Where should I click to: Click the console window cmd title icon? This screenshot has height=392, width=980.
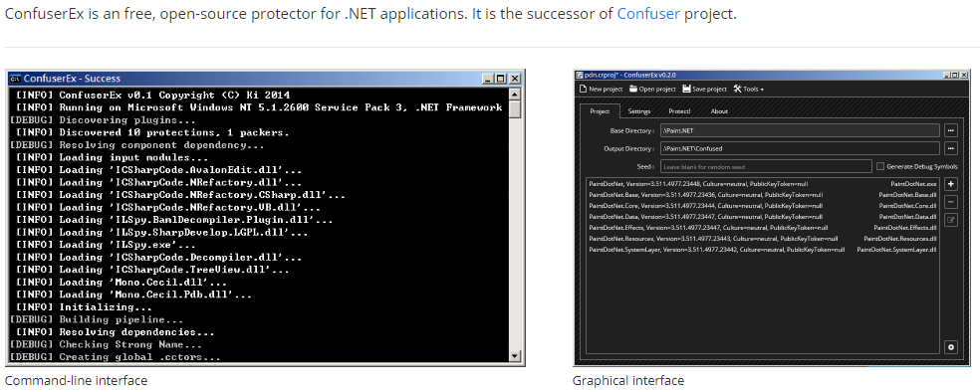click(x=16, y=79)
